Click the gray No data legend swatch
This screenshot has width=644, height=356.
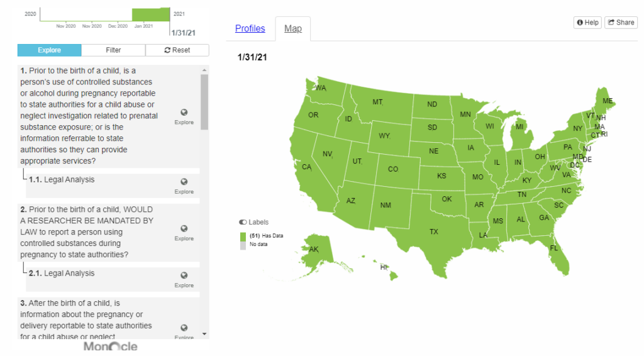click(243, 245)
